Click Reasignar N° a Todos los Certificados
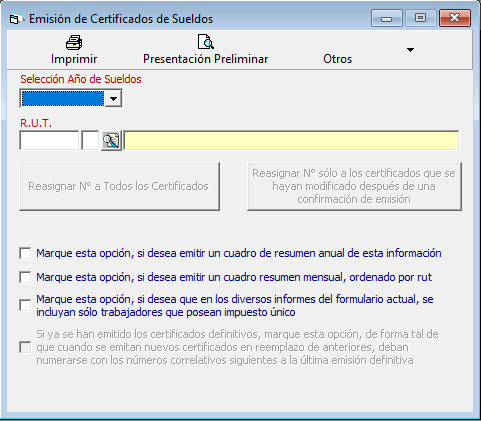 coord(119,186)
